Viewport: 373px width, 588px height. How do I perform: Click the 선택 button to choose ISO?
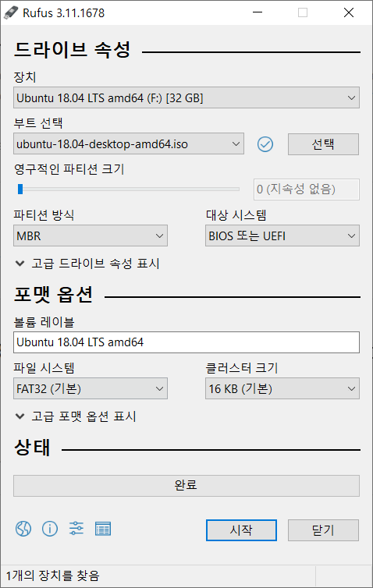324,144
